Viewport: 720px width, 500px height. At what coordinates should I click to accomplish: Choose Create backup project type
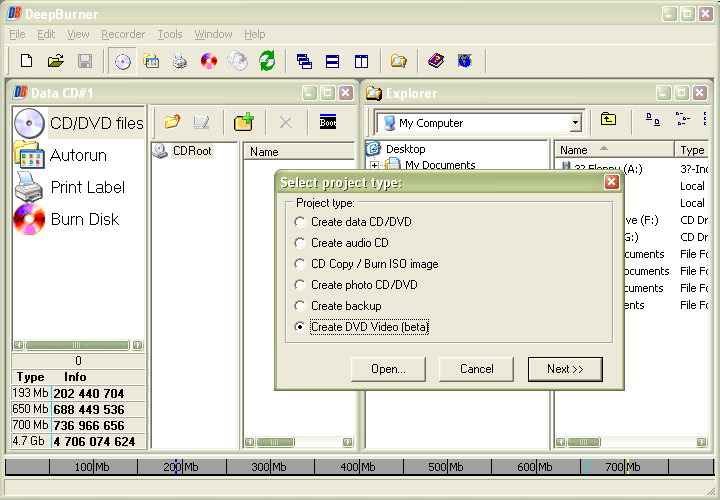299,306
